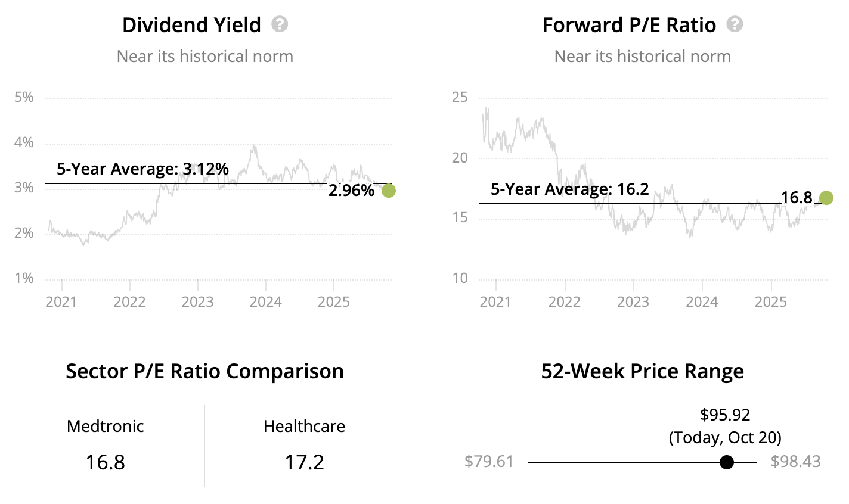Click the Dividend Yield chart title
Viewport: 849px width, 504px height.
(191, 25)
